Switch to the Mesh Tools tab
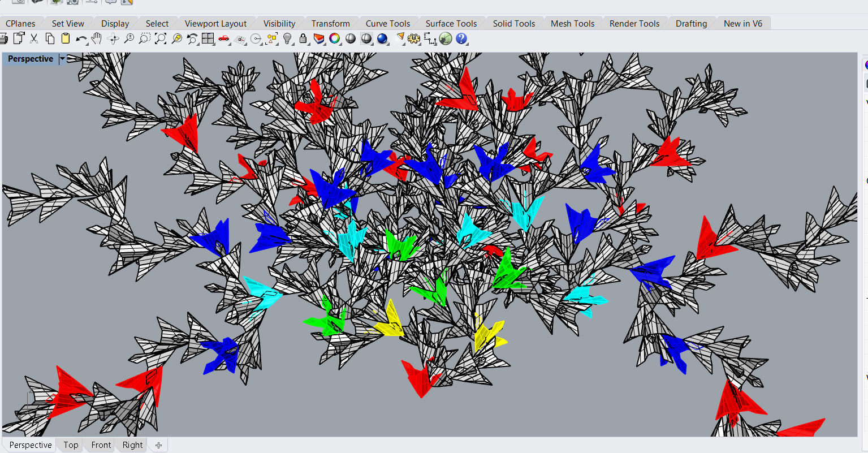This screenshot has width=868, height=453. pos(572,23)
